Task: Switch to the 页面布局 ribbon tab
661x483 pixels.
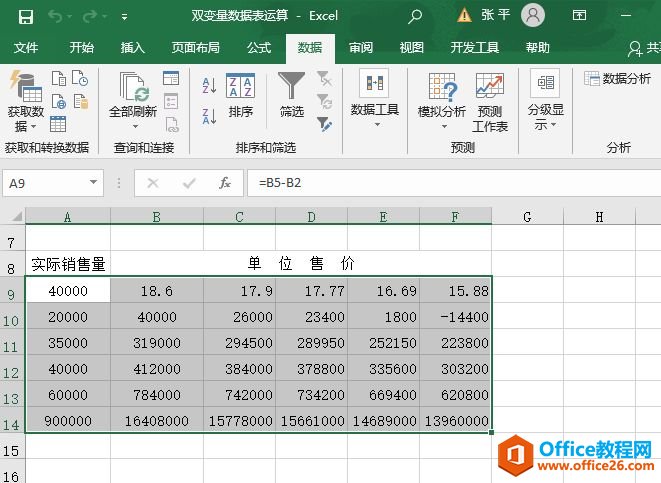Action: 196,48
